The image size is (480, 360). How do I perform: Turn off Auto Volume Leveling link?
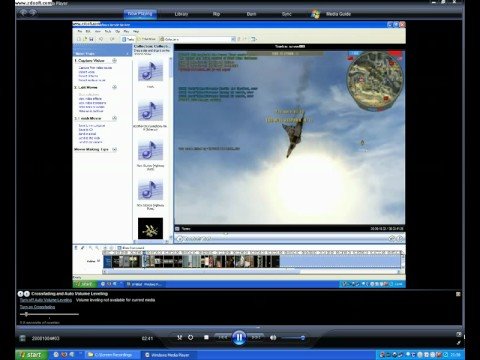point(46,300)
